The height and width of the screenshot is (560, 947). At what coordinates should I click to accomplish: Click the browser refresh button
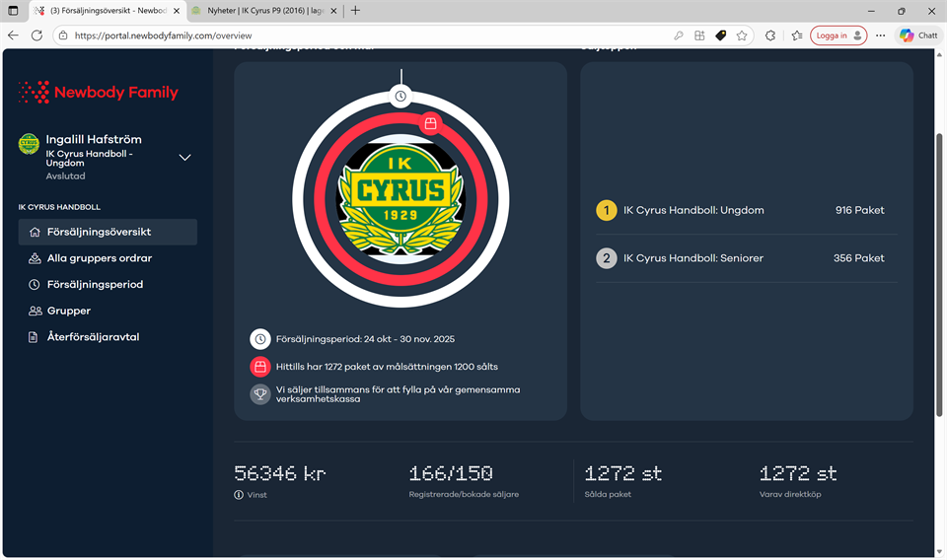(36, 35)
